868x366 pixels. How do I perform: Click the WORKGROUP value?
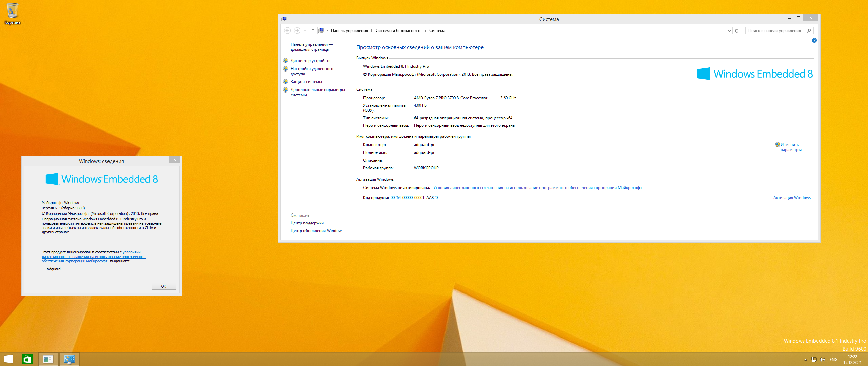click(x=426, y=168)
